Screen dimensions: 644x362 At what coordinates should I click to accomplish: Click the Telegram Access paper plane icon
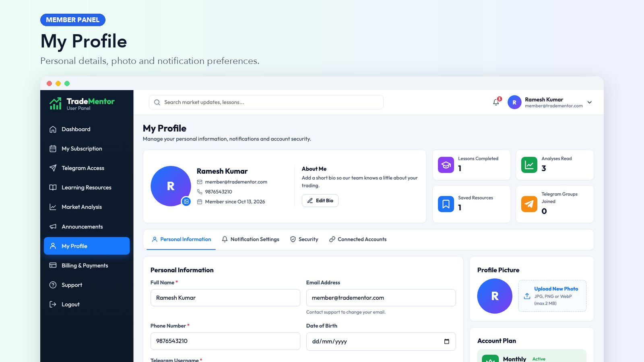(53, 168)
